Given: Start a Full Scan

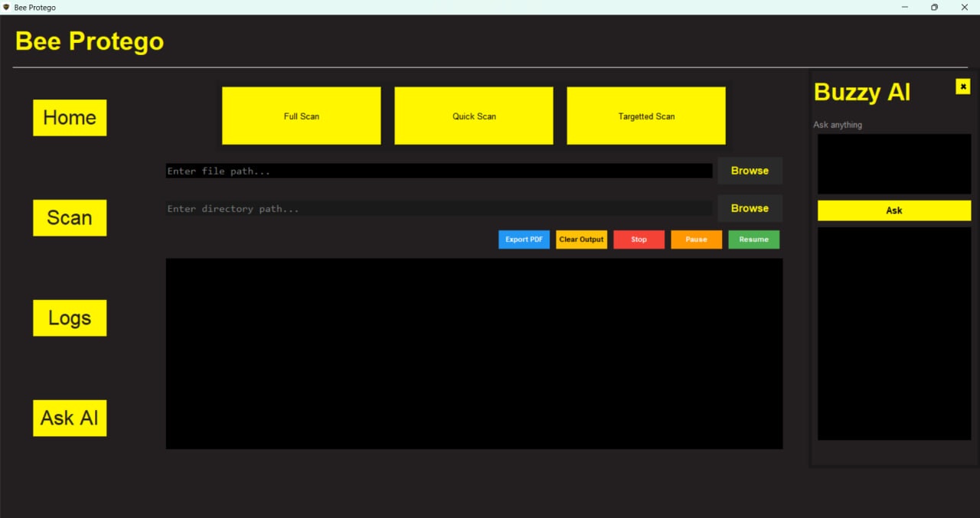Looking at the screenshot, I should pos(301,116).
